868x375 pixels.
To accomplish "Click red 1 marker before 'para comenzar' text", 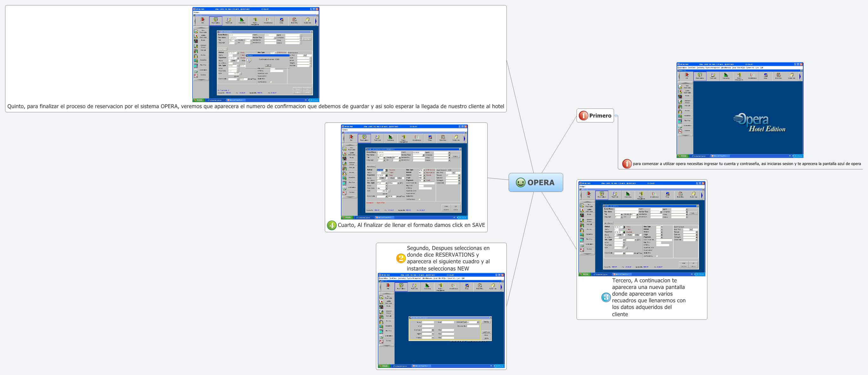I will (x=627, y=164).
